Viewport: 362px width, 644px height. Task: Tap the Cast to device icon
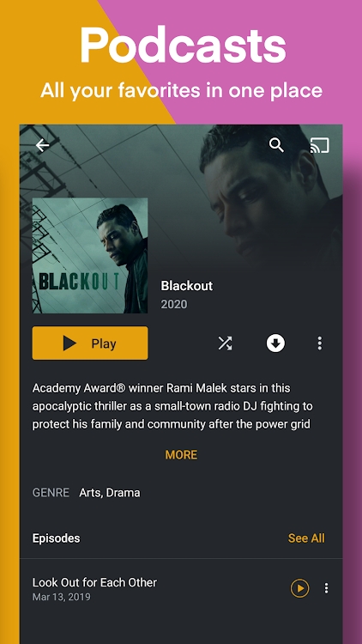320,145
